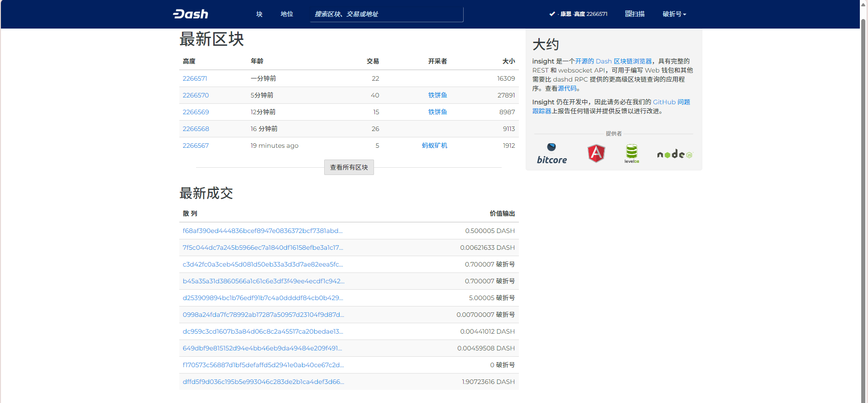The width and height of the screenshot is (868, 403).
Task: Open transaction 0998a24fda7fc78992ab...
Action: (264, 315)
